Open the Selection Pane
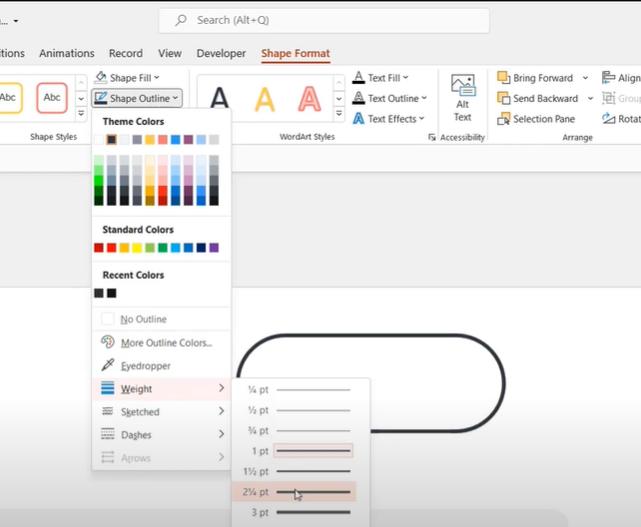The height and width of the screenshot is (527, 641). [x=536, y=119]
